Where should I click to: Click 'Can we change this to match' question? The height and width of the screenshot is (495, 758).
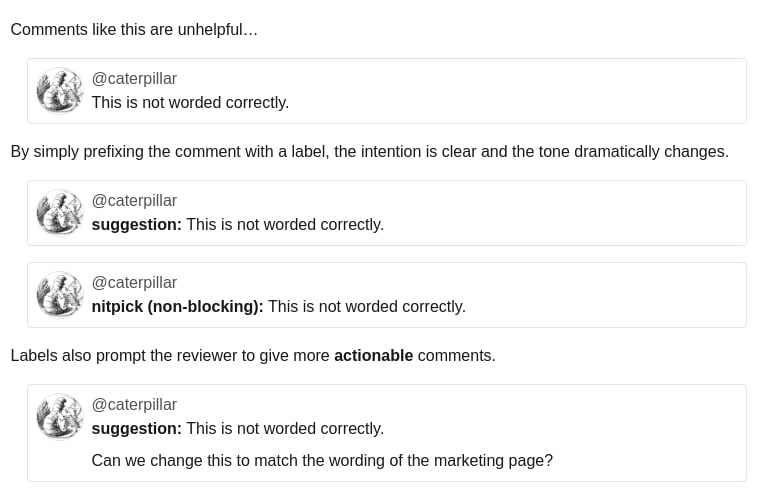[322, 460]
